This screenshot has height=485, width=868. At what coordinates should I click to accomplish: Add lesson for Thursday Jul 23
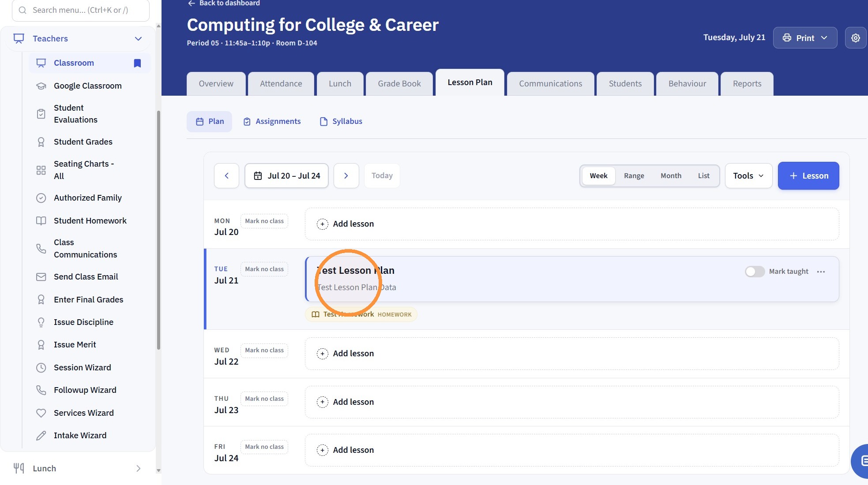click(571, 402)
